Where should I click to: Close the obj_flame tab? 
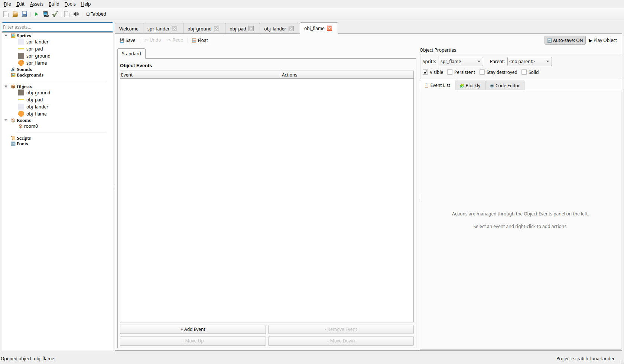[329, 28]
